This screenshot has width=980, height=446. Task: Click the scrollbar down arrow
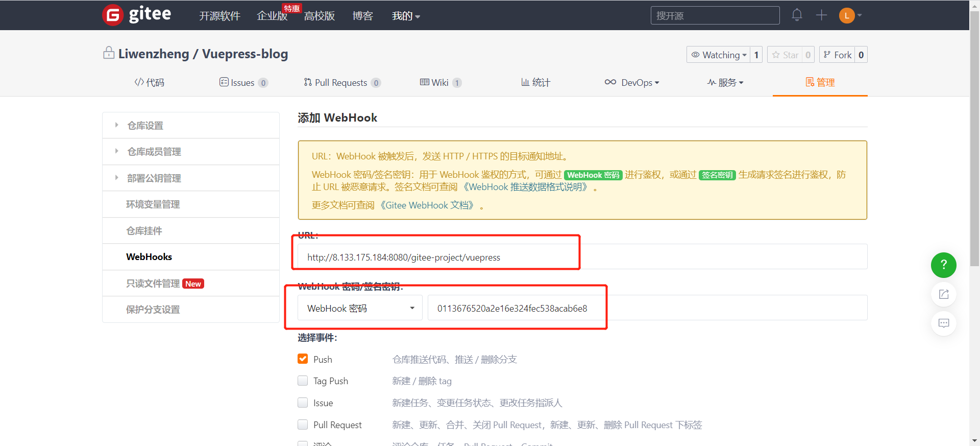tap(974, 440)
